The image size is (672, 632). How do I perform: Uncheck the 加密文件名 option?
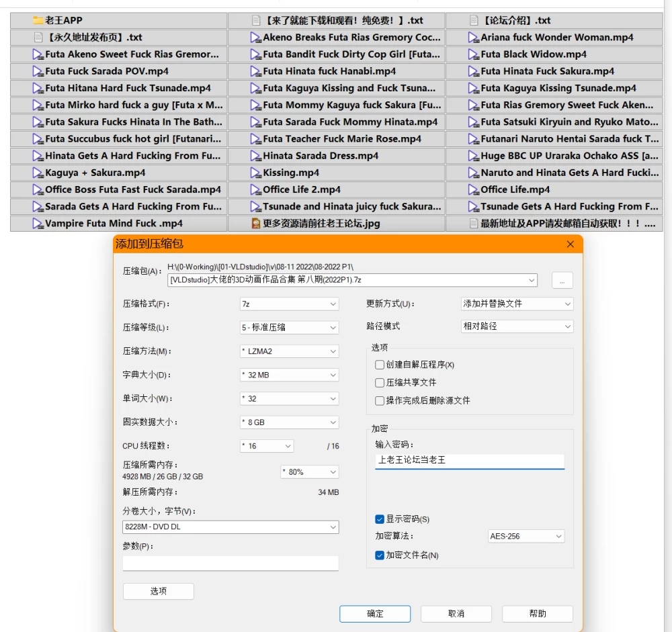point(379,555)
